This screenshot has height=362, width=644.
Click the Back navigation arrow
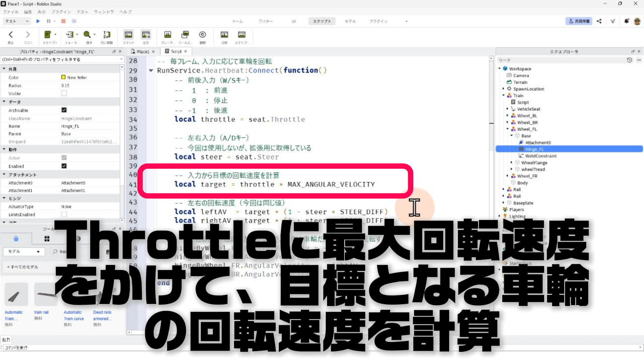pyautogui.click(x=11, y=35)
